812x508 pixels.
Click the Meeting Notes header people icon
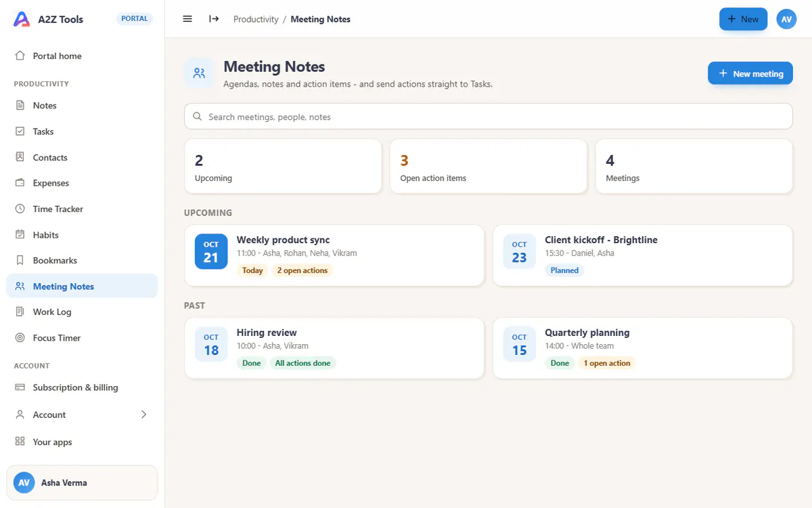click(x=199, y=73)
